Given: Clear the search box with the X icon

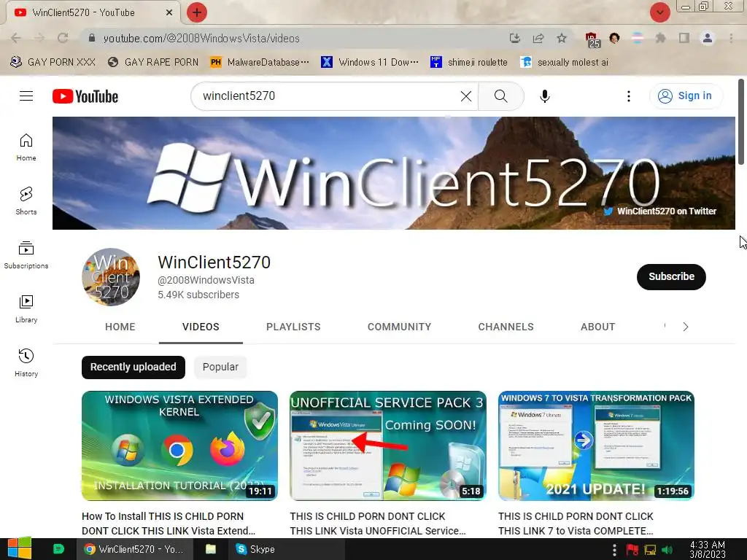Looking at the screenshot, I should (x=466, y=96).
